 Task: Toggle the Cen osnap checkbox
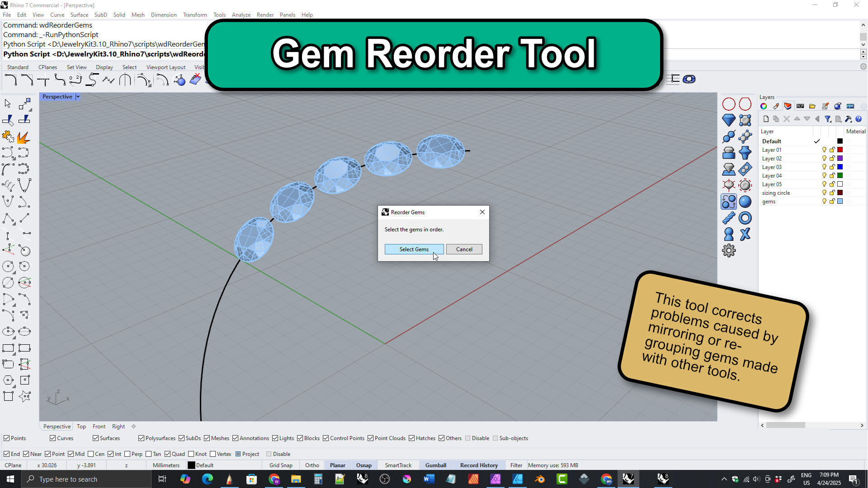point(91,454)
